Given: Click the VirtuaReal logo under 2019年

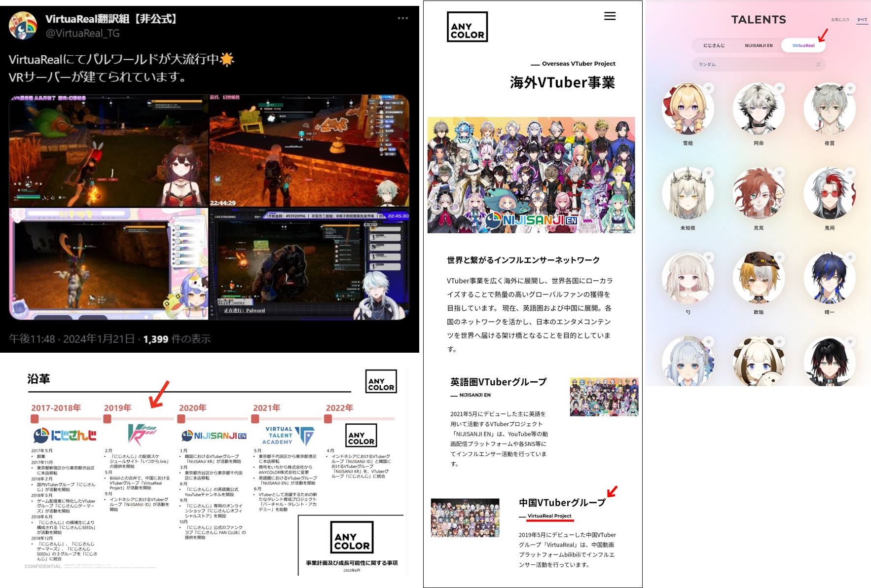Looking at the screenshot, I should pyautogui.click(x=142, y=434).
